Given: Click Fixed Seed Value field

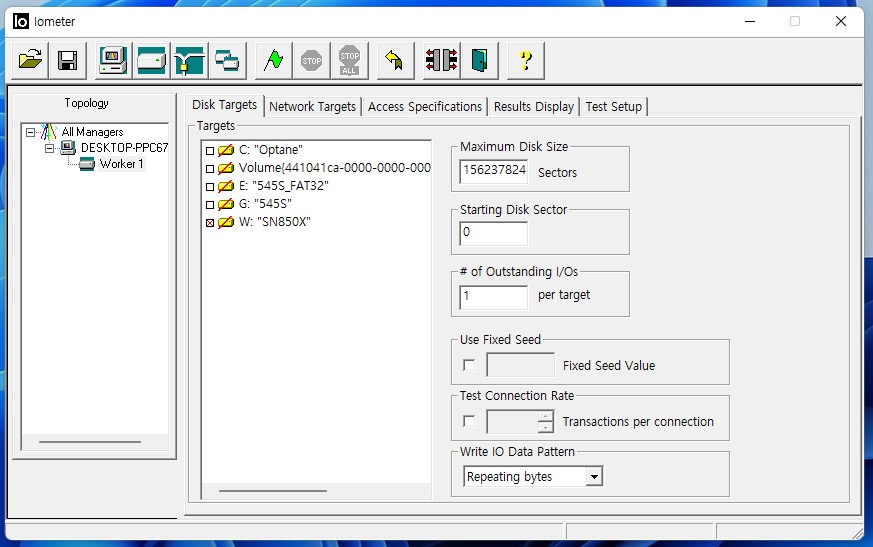Looking at the screenshot, I should click(521, 365).
